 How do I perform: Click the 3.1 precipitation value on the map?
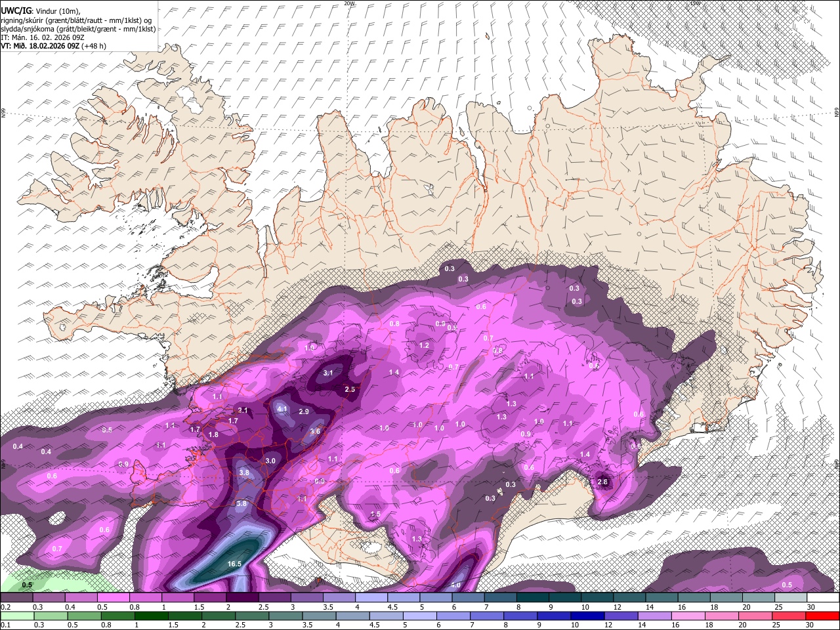329,373
